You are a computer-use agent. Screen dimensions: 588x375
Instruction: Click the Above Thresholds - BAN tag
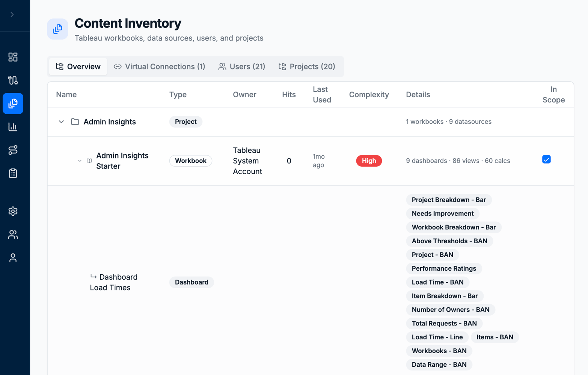pyautogui.click(x=449, y=241)
